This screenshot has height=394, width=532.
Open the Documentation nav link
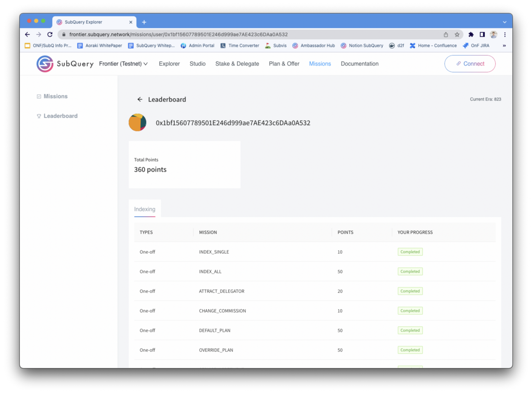click(359, 64)
